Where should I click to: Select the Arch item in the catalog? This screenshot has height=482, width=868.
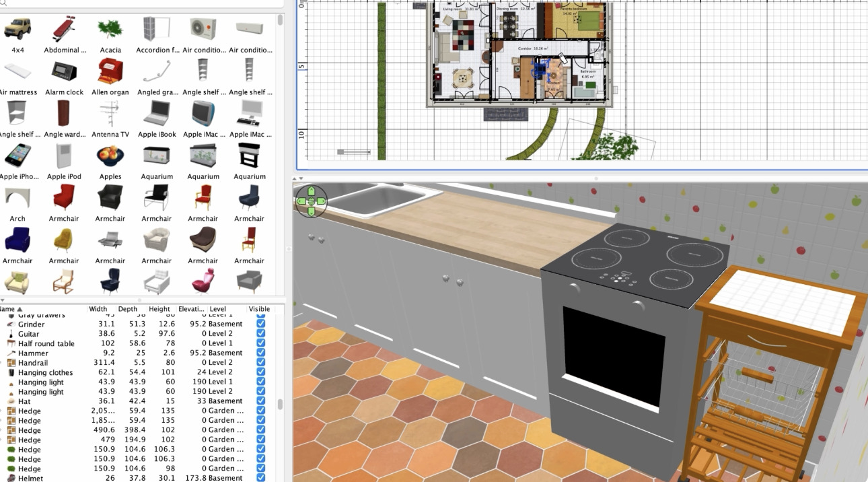[17, 198]
